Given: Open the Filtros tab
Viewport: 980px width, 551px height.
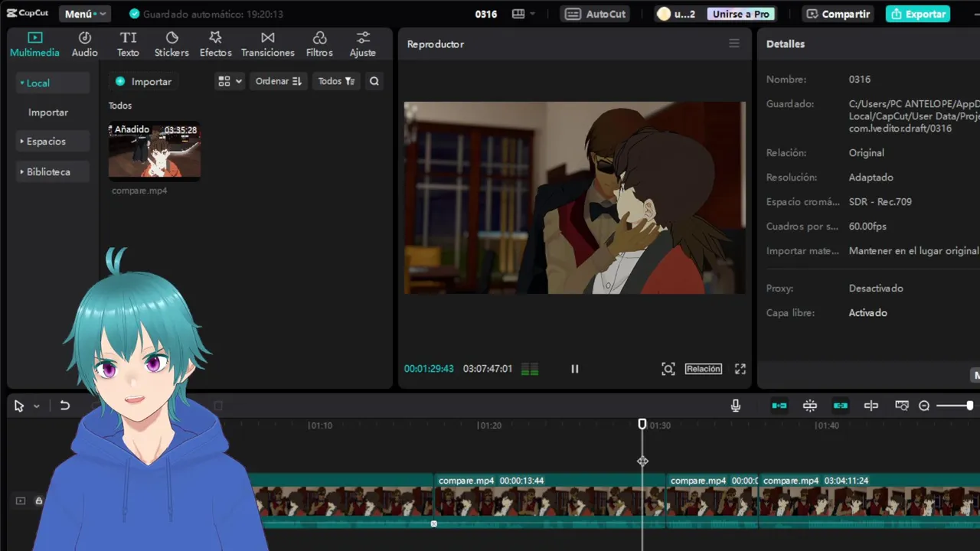Looking at the screenshot, I should 319,44.
